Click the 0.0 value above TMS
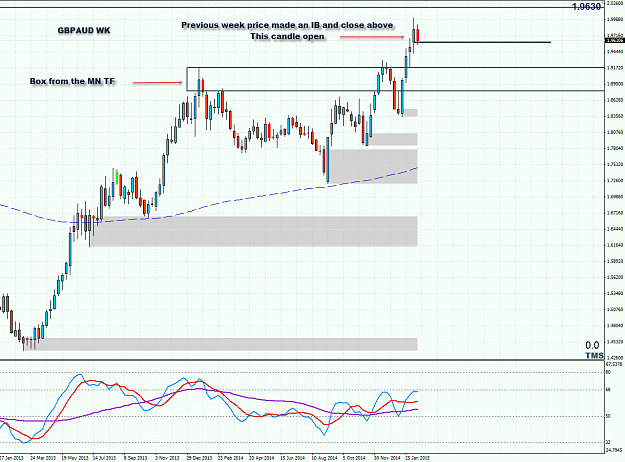 click(592, 346)
